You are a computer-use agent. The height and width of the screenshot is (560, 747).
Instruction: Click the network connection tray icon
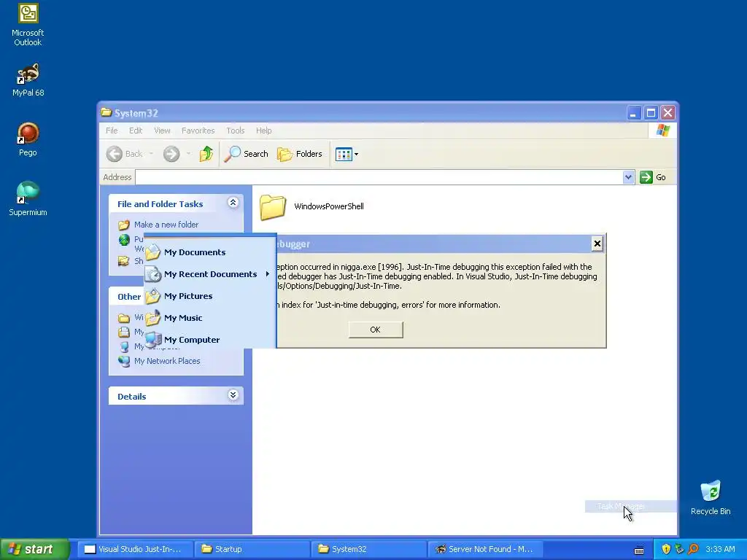pos(679,549)
